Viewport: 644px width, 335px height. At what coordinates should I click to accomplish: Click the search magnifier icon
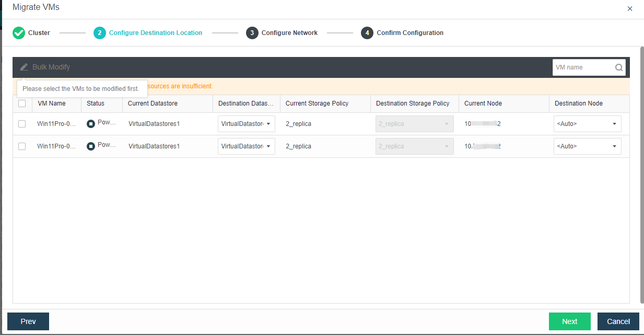(x=619, y=67)
